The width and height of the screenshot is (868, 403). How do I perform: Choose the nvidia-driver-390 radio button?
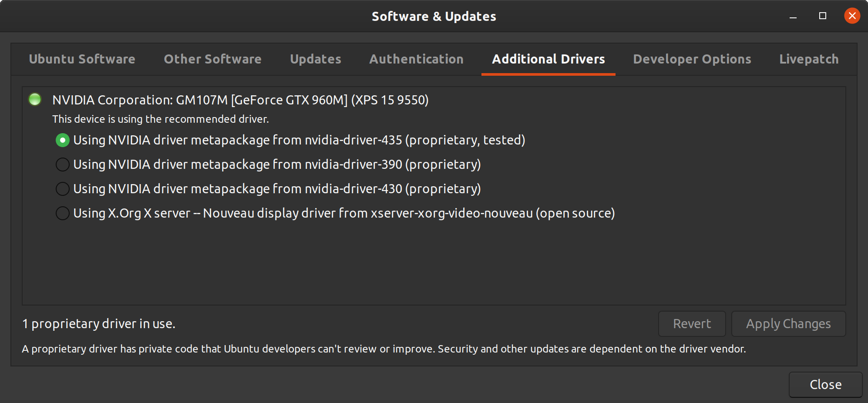coord(63,165)
